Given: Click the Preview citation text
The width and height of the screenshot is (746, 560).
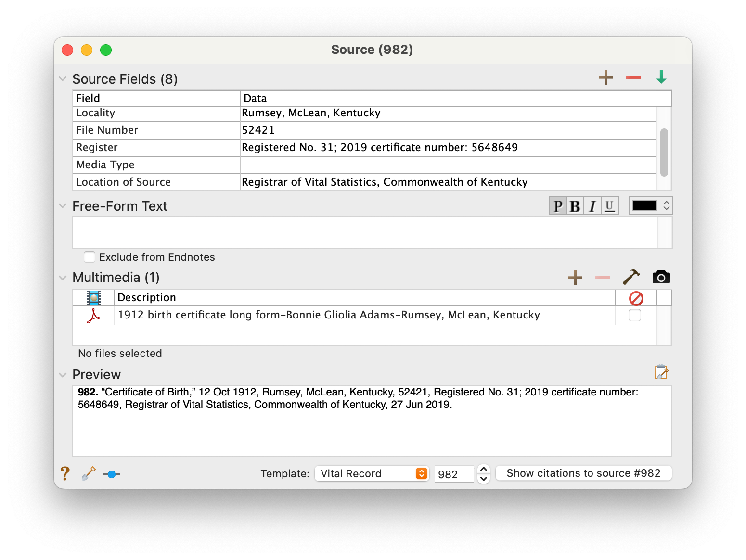Looking at the screenshot, I should (358, 398).
